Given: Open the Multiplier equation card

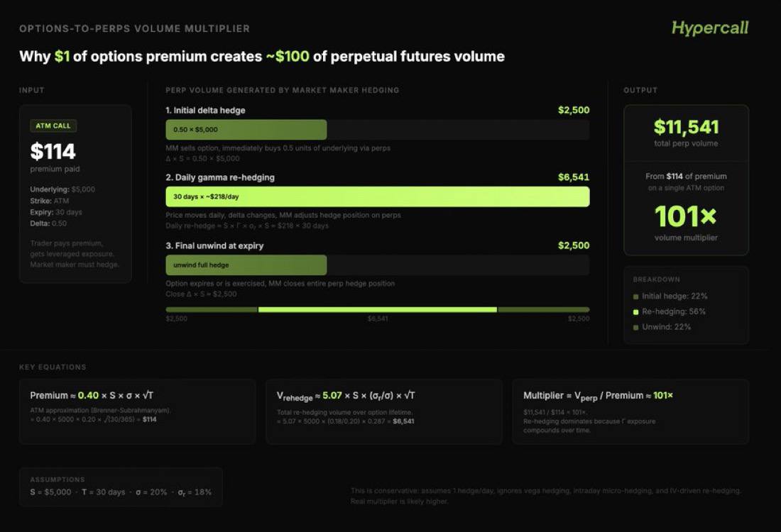Looking at the screenshot, I should coord(630,411).
